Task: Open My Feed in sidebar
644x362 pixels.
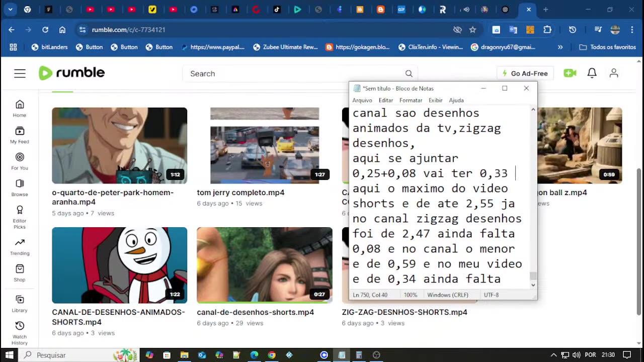Action: pos(20,135)
